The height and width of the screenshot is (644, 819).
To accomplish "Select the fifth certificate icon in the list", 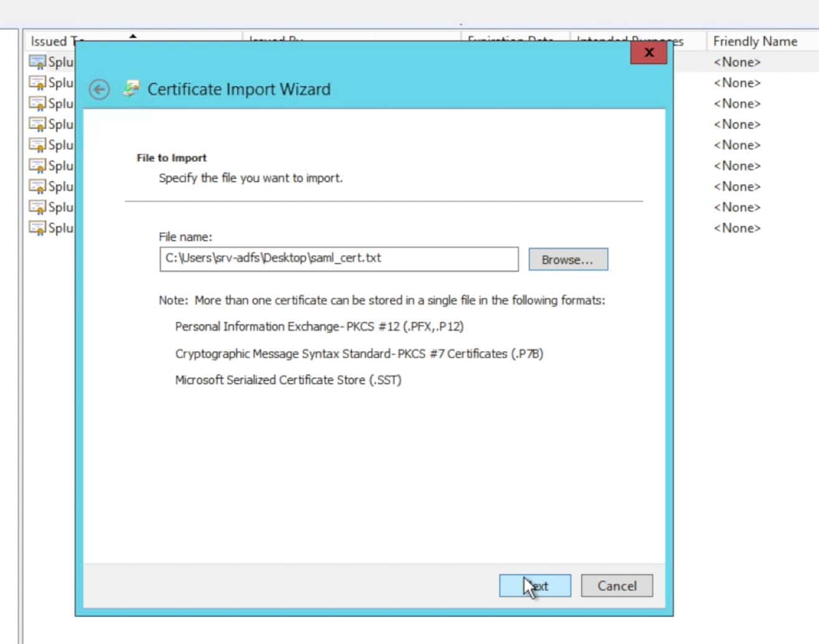I will tap(37, 145).
